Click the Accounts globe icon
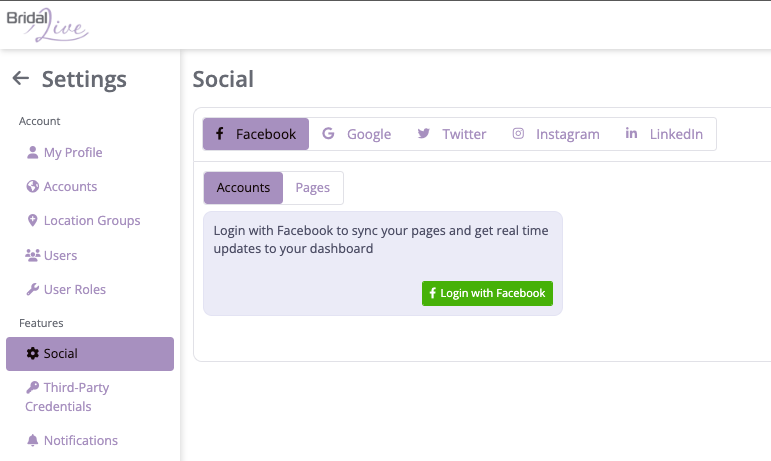771x461 pixels. click(x=32, y=186)
